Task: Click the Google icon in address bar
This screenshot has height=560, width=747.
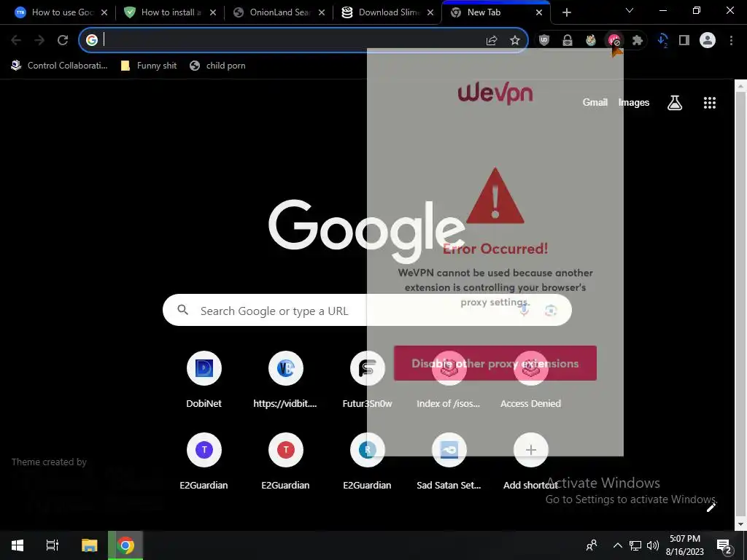Action: pos(92,40)
